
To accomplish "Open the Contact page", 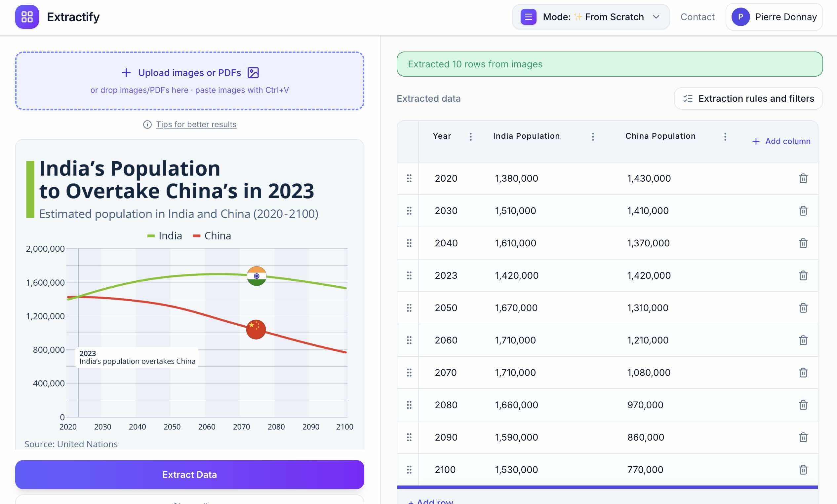I will tap(697, 17).
